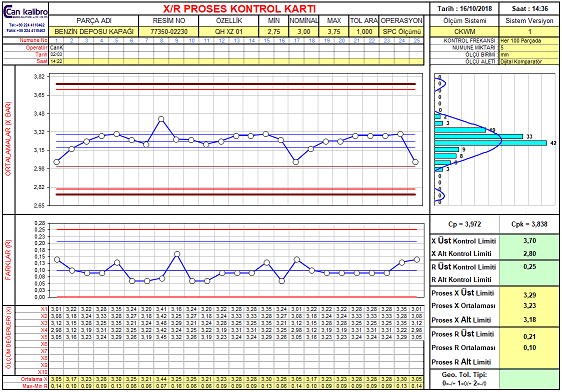Click the 14:22 time cell under sample 1
The image size is (562, 392).
[56, 61]
